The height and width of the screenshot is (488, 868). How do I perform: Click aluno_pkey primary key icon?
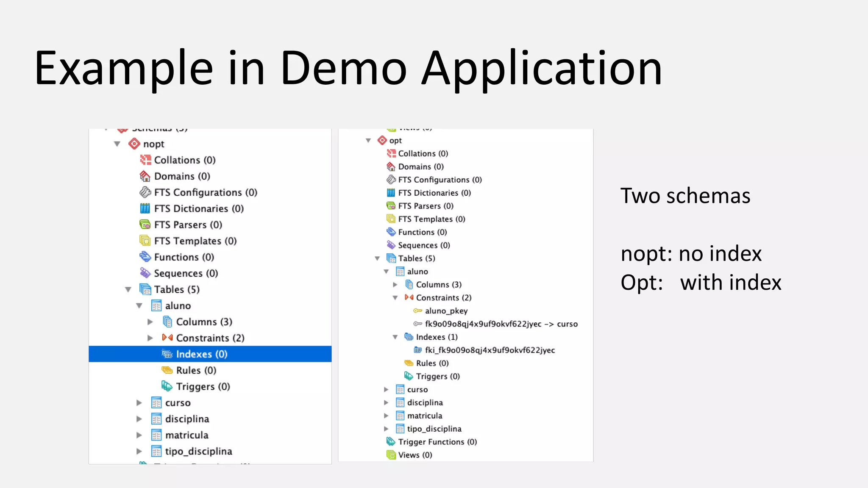(417, 311)
